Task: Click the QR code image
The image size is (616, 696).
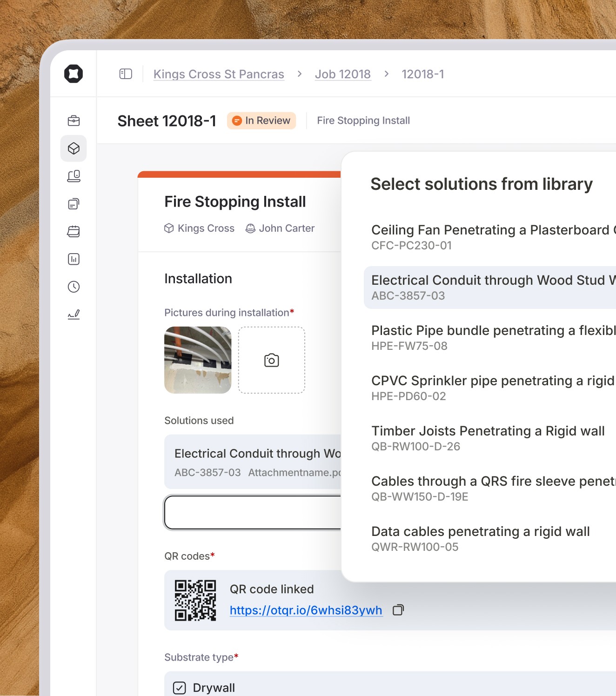Action: [195, 600]
